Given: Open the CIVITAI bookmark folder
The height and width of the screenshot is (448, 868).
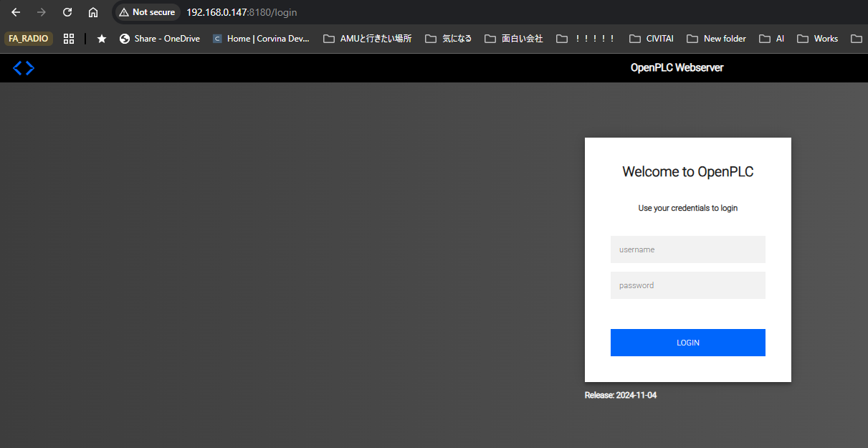Looking at the screenshot, I should click(652, 39).
